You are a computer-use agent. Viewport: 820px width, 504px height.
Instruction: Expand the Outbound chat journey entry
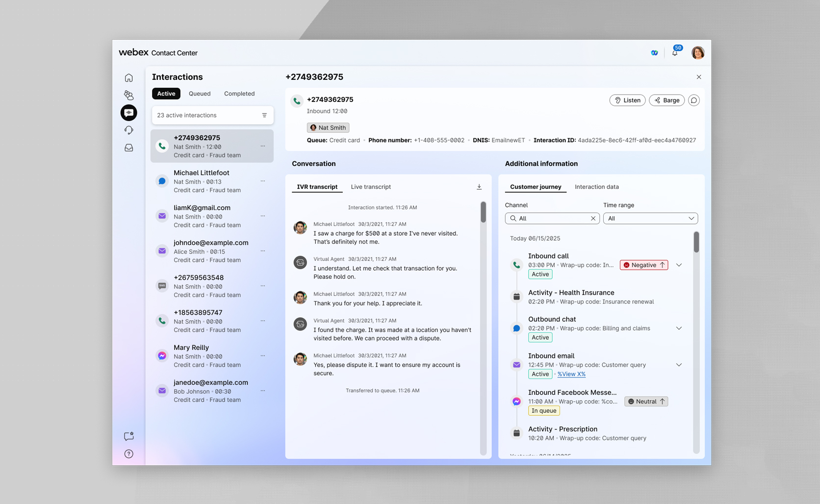(x=679, y=328)
